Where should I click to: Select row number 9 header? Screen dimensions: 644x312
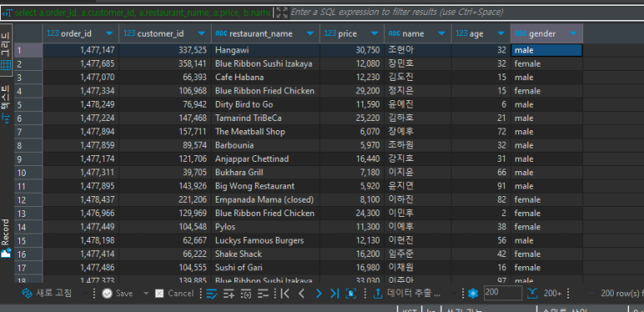[28, 159]
